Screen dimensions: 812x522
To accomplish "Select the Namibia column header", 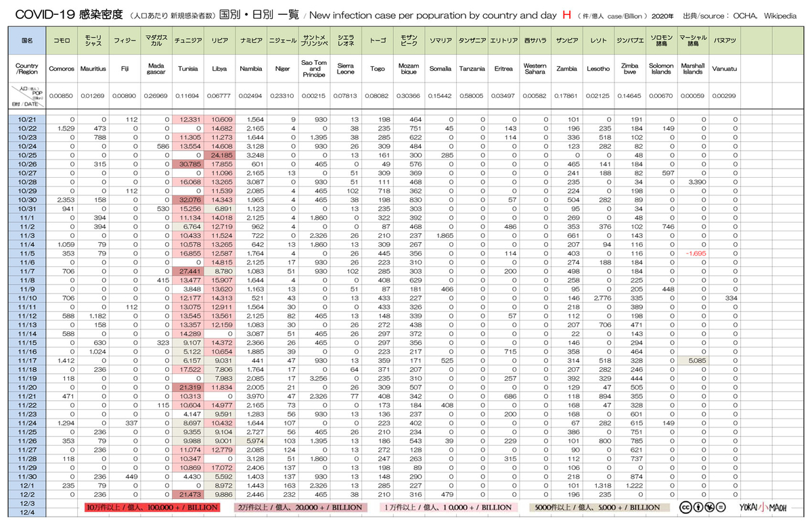I will [251, 68].
